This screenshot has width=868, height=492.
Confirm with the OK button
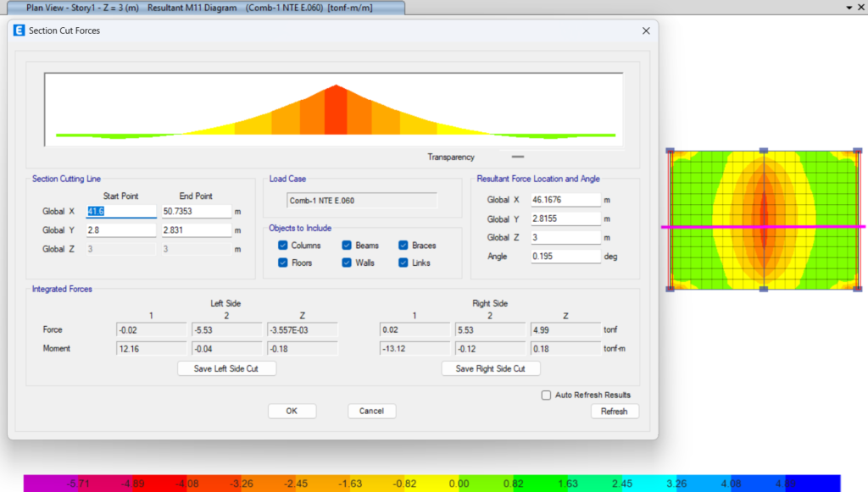(292, 412)
